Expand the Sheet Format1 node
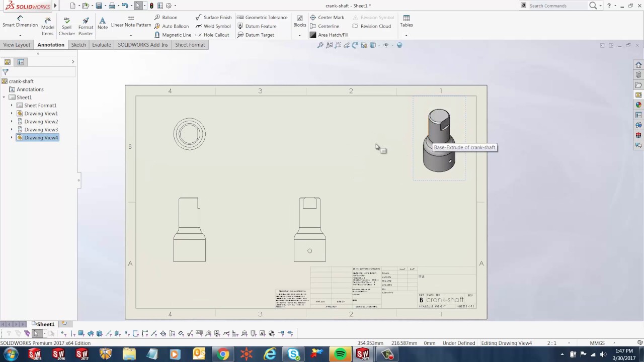 click(11, 105)
